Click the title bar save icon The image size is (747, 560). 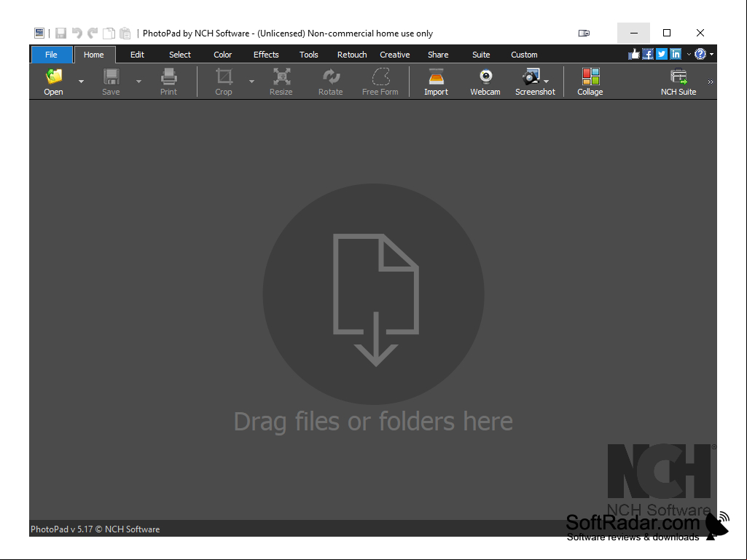[60, 33]
